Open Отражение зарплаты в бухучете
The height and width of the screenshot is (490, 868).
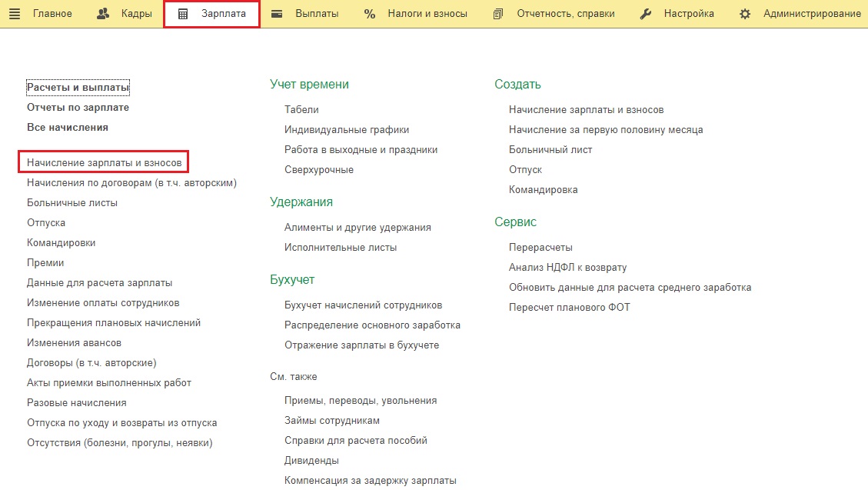click(361, 345)
